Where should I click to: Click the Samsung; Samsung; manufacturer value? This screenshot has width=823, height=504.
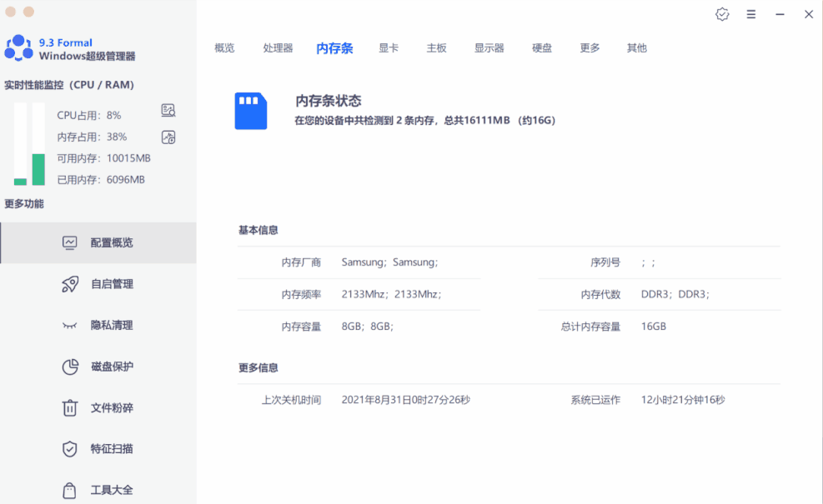(390, 262)
